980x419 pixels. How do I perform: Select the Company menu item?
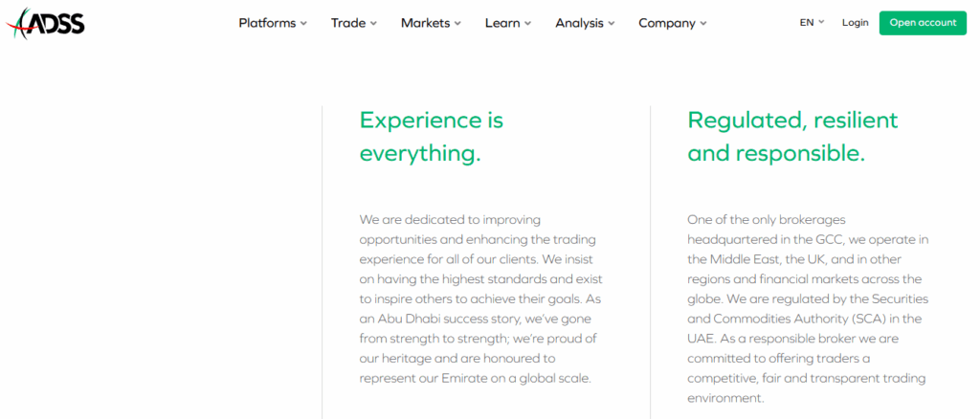(666, 23)
